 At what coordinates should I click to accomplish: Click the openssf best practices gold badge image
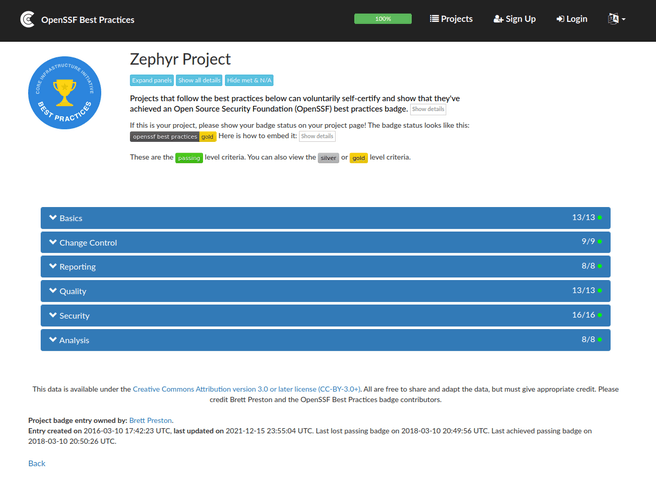173,137
